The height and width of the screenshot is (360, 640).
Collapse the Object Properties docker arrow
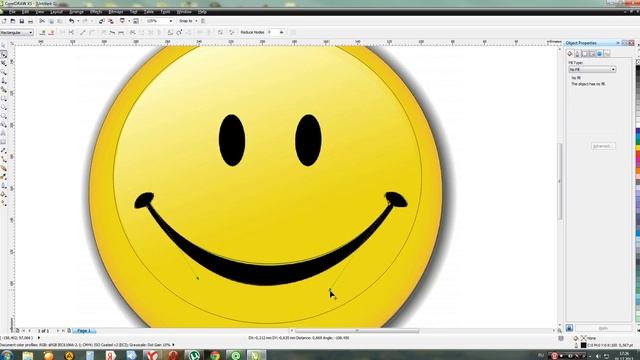tap(618, 43)
